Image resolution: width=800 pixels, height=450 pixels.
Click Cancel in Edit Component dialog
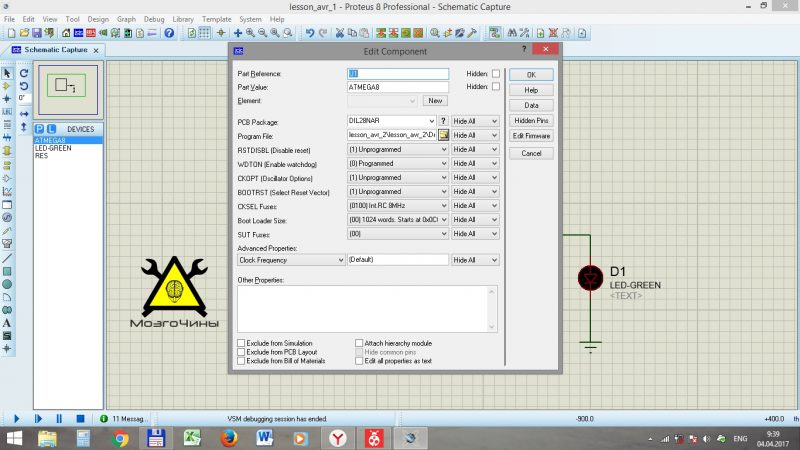click(531, 153)
